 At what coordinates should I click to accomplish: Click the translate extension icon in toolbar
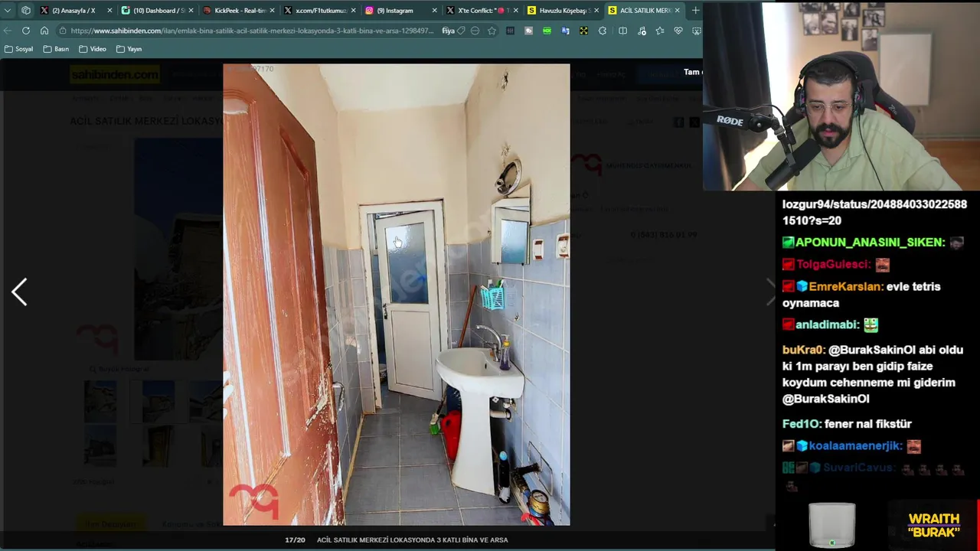[565, 31]
